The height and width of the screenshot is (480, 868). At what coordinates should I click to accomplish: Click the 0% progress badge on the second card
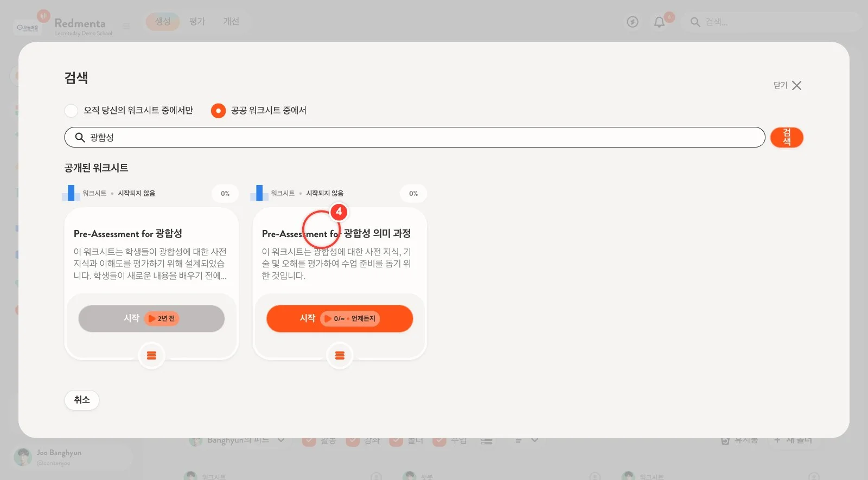tap(413, 194)
